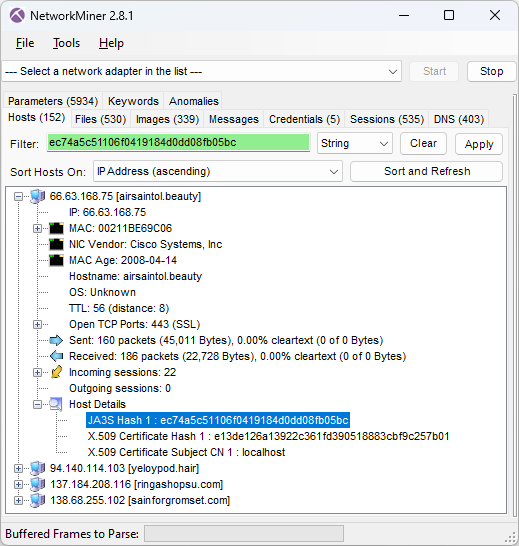Switch to the Keywords tab
Viewport: 519px width, 546px height.
pyautogui.click(x=133, y=101)
